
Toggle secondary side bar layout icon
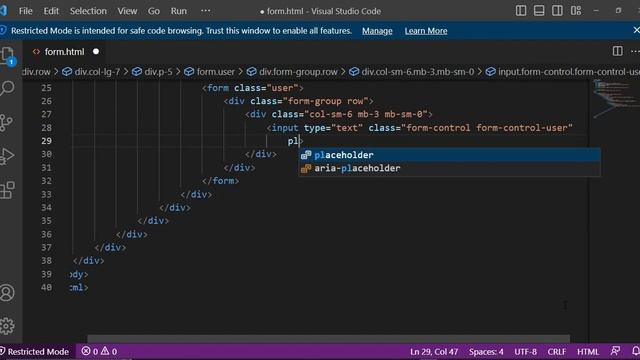point(557,11)
